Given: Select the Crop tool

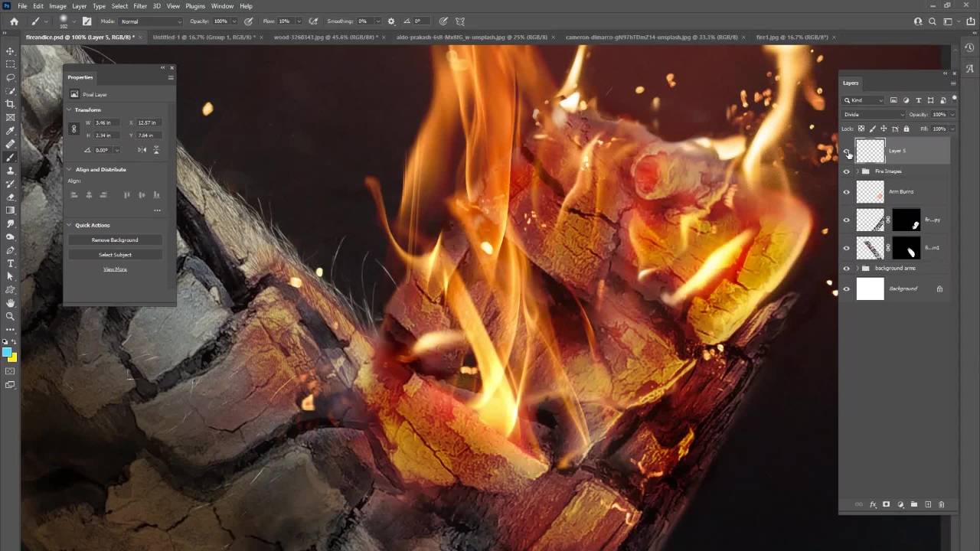Looking at the screenshot, I should 10,104.
